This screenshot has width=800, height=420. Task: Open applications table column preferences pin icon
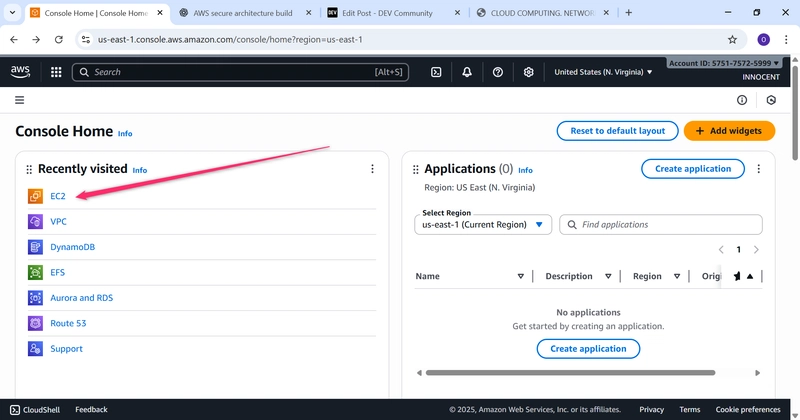tap(737, 276)
